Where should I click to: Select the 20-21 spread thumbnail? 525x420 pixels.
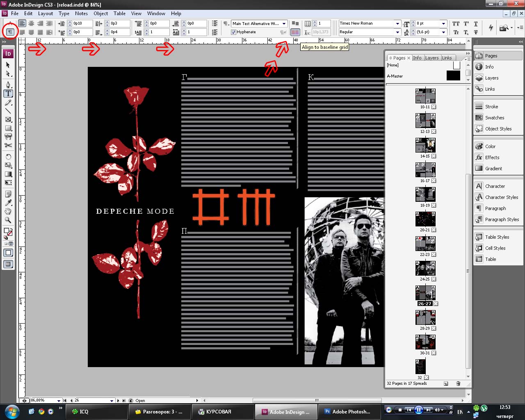(425, 219)
